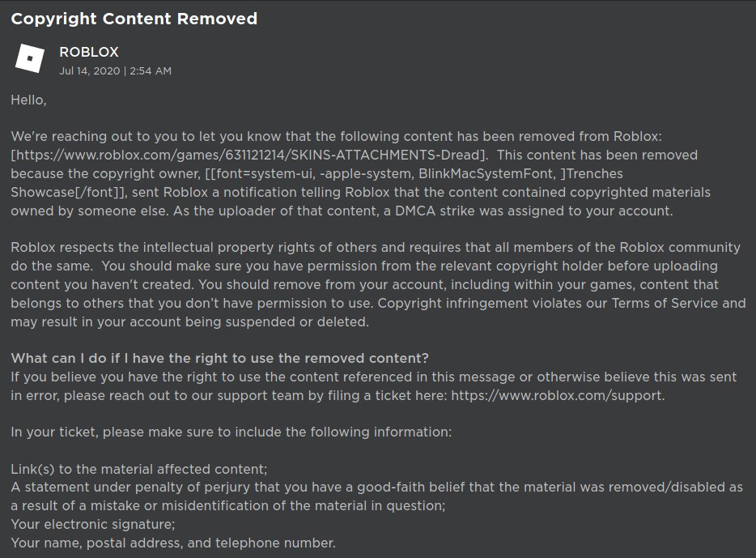Open the ROBLOX sender name
Screen dimensions: 756x558
88,52
